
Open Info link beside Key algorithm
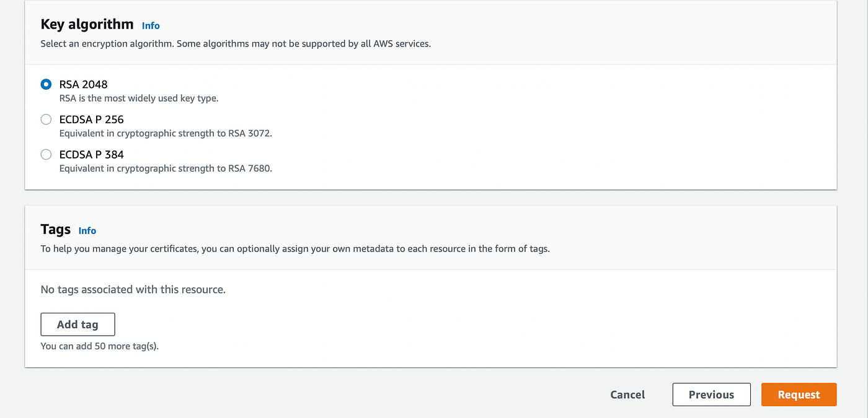click(151, 25)
